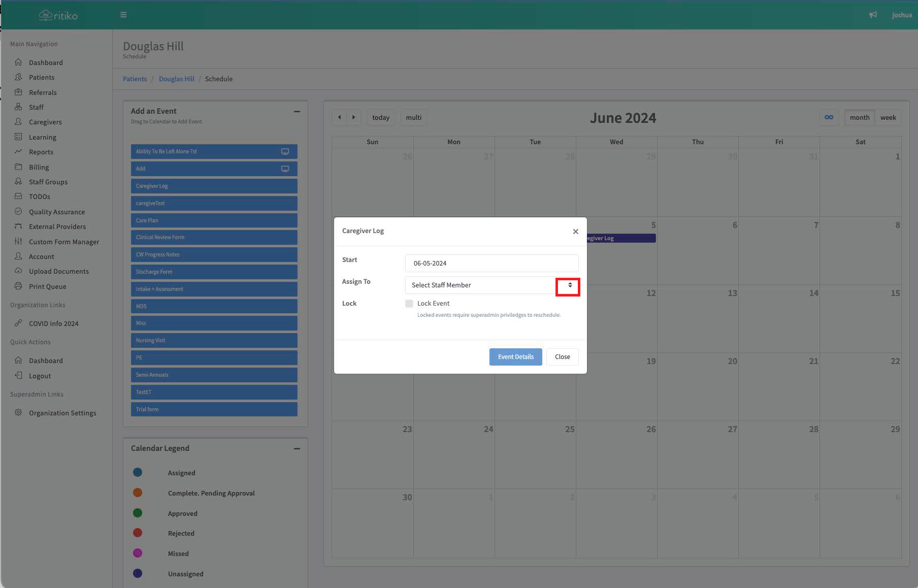Close the Caregiver Log dialog with X
The image size is (918, 588).
click(x=575, y=232)
